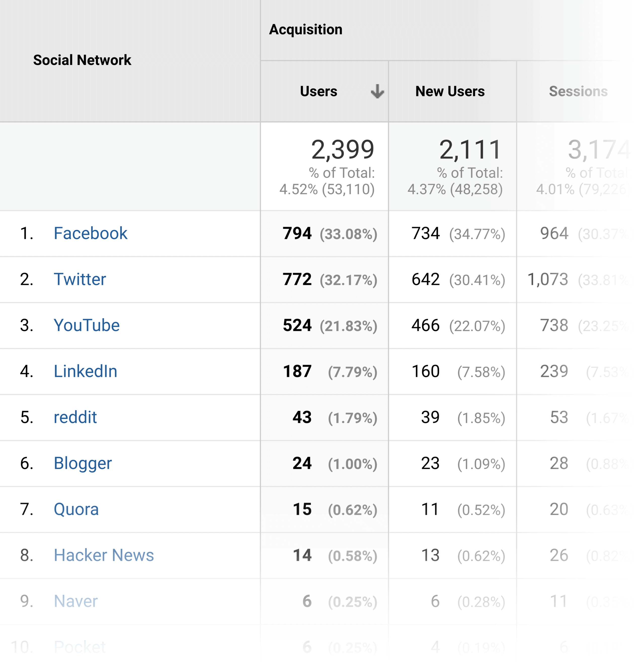Click Quora New Users value 11
Viewport: 644px width, 669px height.
430,509
